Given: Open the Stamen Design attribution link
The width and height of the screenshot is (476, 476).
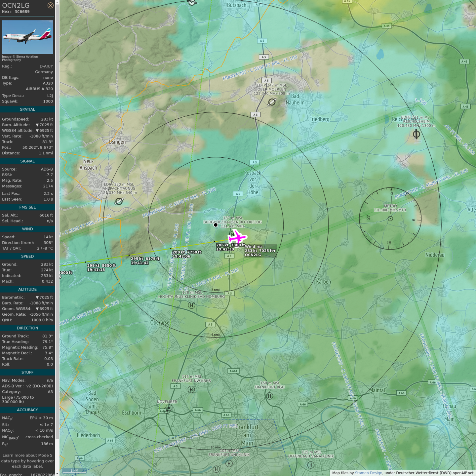Looking at the screenshot, I should 368,473.
